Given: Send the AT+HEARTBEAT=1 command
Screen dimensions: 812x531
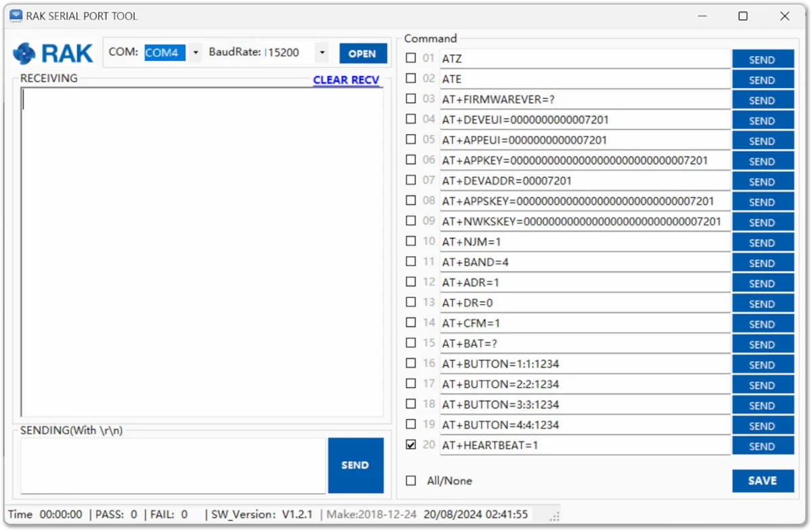Looking at the screenshot, I should point(763,446).
